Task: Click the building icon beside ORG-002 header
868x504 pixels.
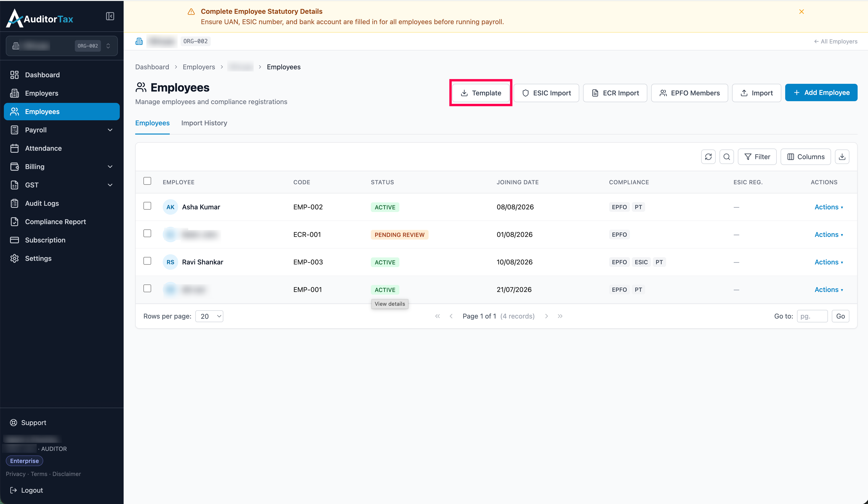Action: pyautogui.click(x=139, y=41)
